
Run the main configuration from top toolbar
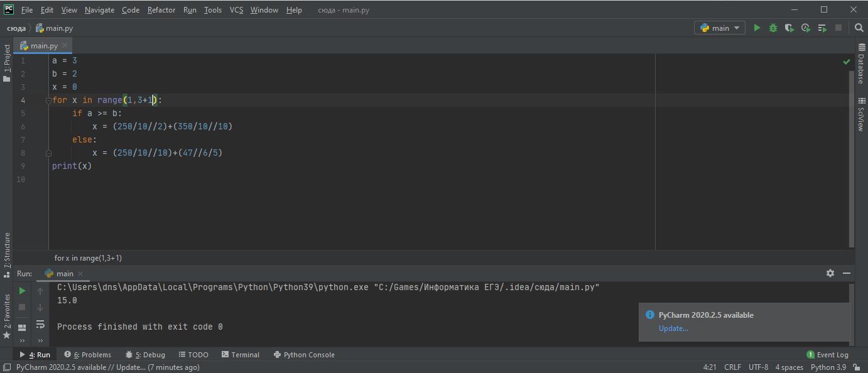pos(757,28)
